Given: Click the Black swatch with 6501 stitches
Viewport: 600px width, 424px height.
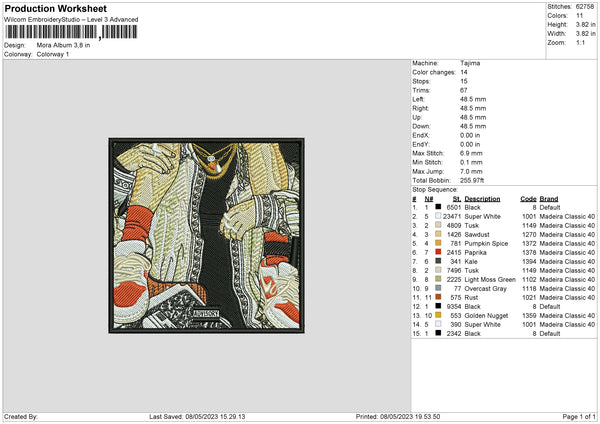Looking at the screenshot, I should click(x=438, y=207).
